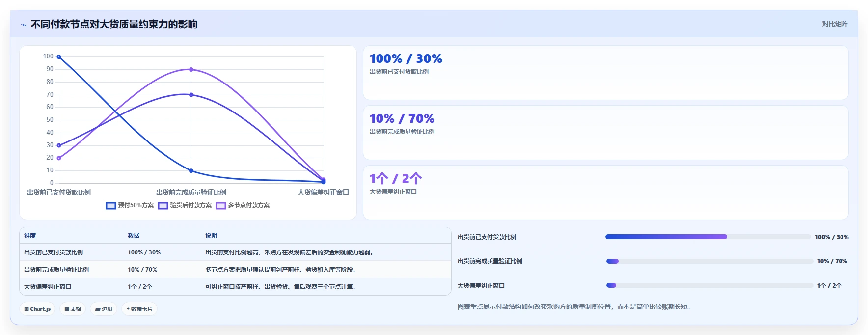
Task: Click the y-axis tick label 100
Action: tap(48, 56)
